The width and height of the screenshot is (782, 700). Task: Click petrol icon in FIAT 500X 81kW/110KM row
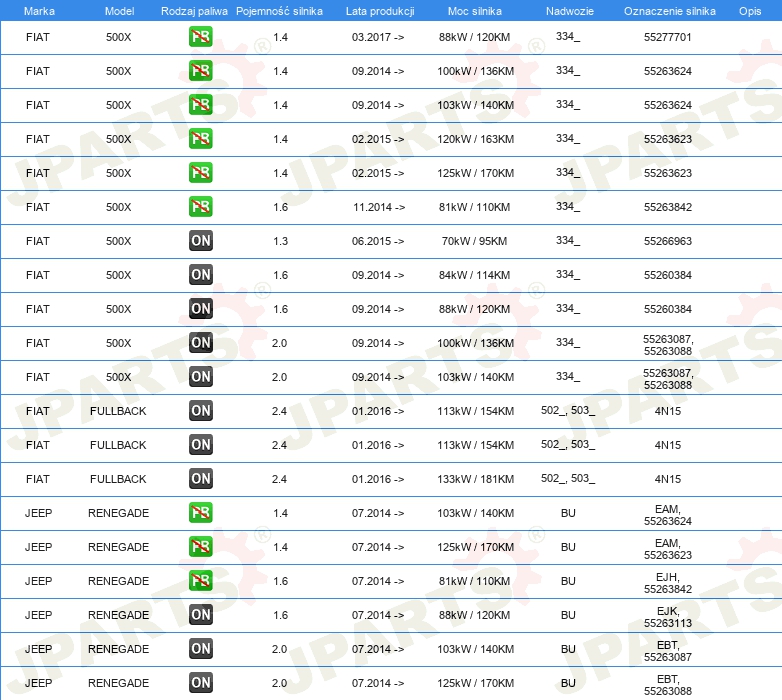tap(200, 206)
